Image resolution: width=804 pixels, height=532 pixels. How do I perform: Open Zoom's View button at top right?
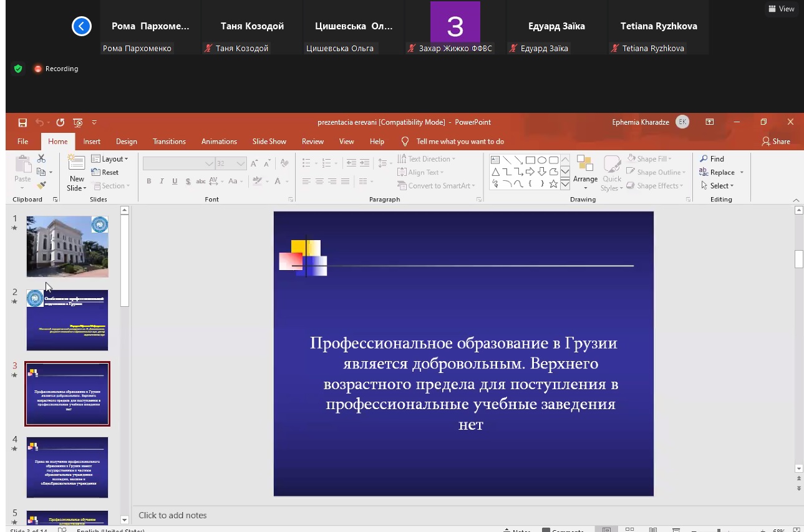(x=782, y=9)
